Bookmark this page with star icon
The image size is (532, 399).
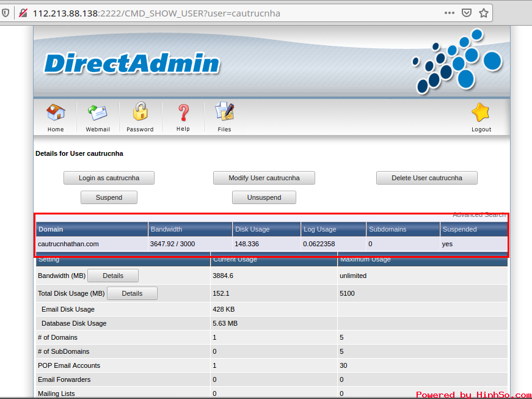pyautogui.click(x=484, y=13)
